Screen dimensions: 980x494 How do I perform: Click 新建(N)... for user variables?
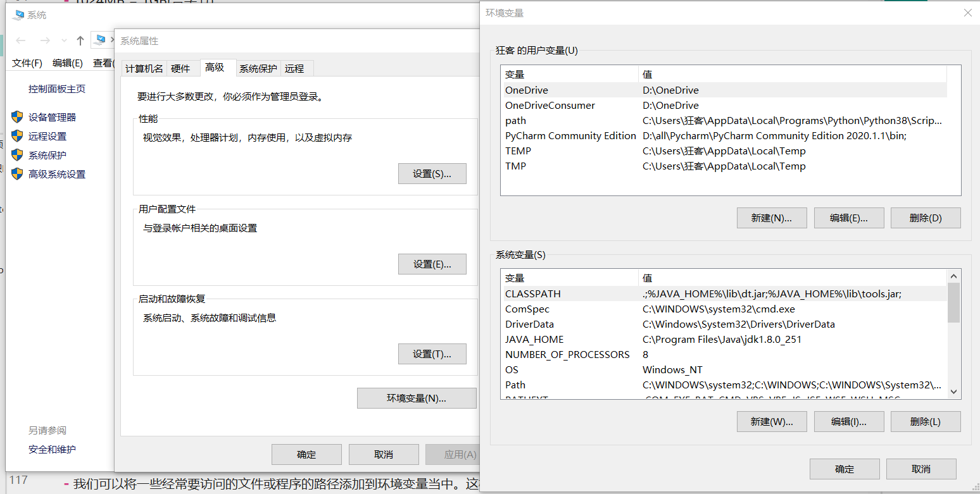[x=772, y=218]
